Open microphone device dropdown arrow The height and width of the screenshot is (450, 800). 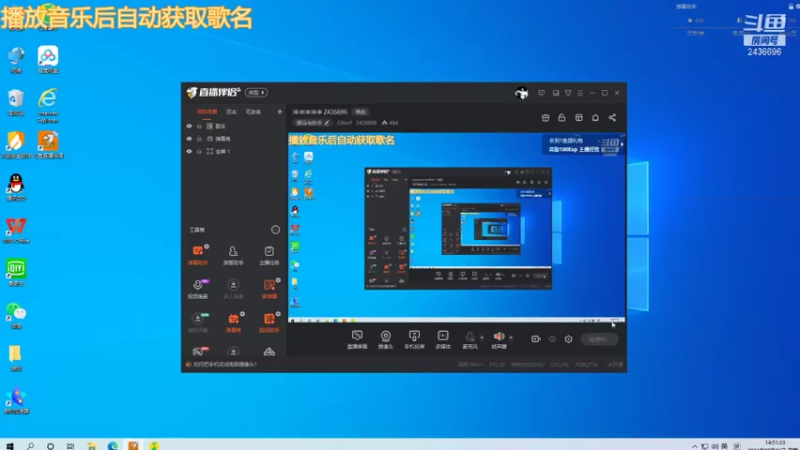pyautogui.click(x=482, y=337)
